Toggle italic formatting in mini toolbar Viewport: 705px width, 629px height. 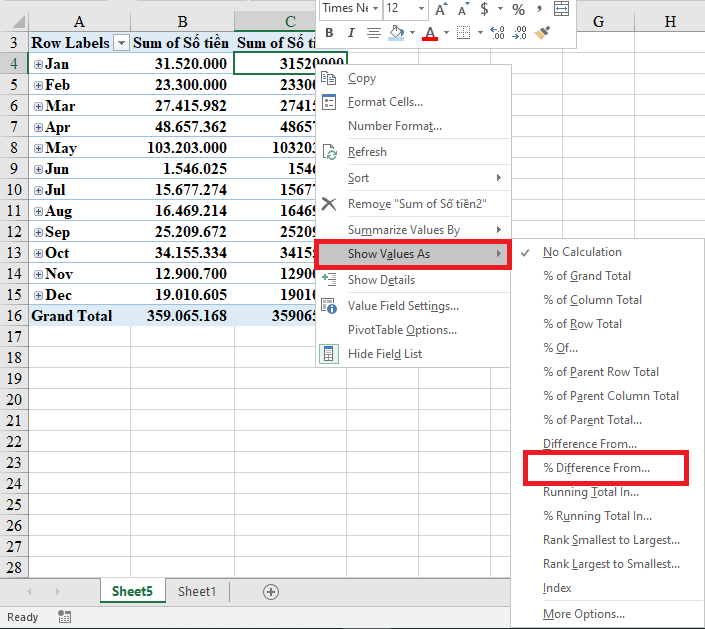tap(350, 33)
